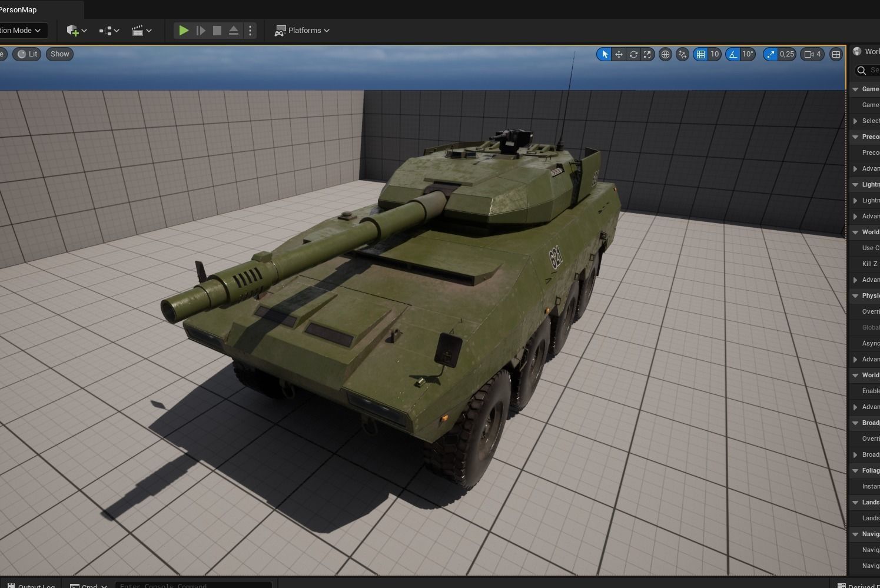
Task: Select the Enable row under World
Action: coord(865,391)
